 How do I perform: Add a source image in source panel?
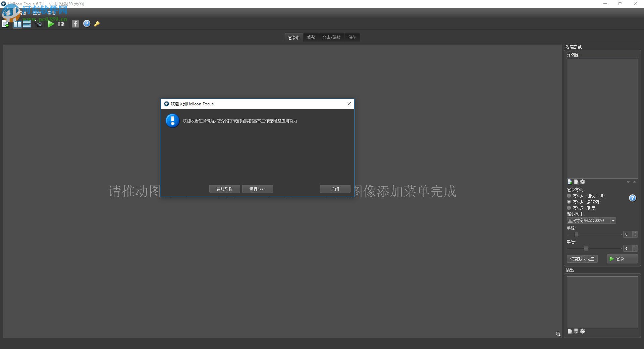tap(570, 182)
